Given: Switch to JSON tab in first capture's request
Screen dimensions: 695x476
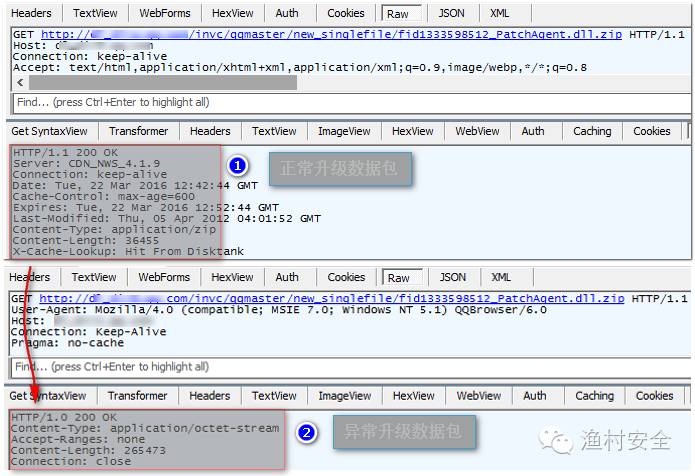Looking at the screenshot, I should (x=451, y=13).
